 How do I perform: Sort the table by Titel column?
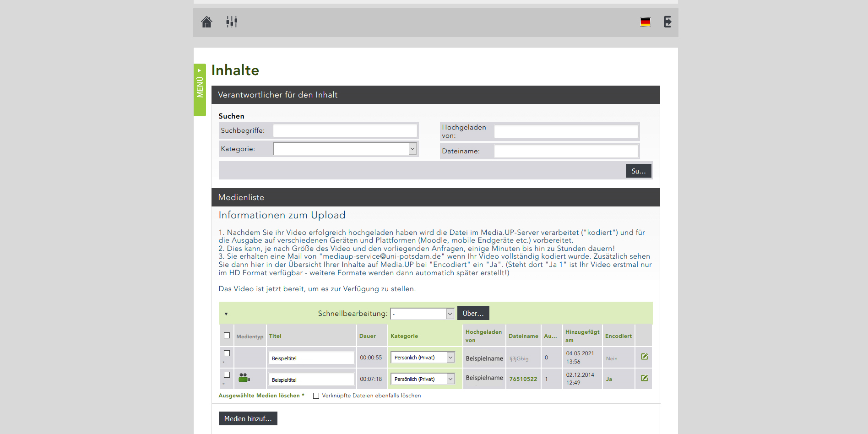(x=275, y=336)
